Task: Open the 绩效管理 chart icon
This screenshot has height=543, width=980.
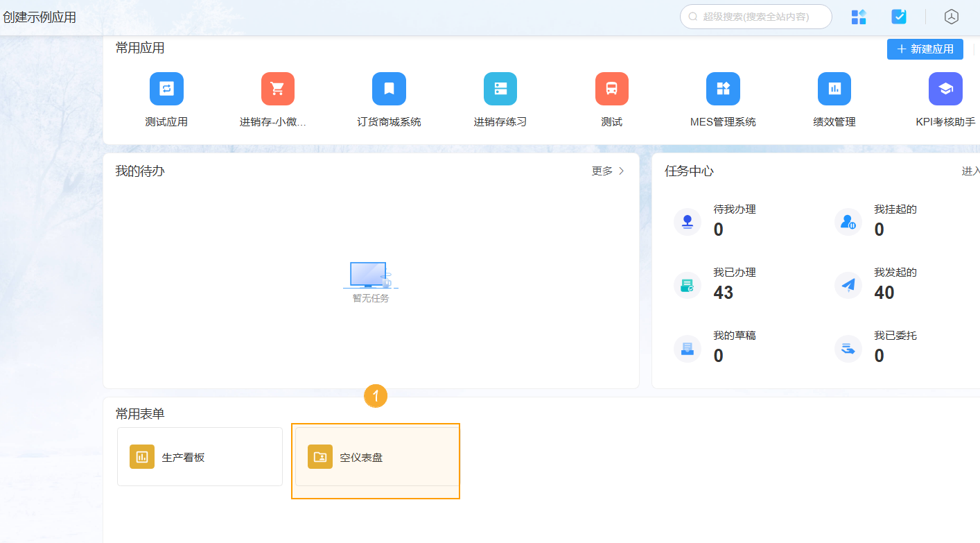Action: (x=834, y=89)
